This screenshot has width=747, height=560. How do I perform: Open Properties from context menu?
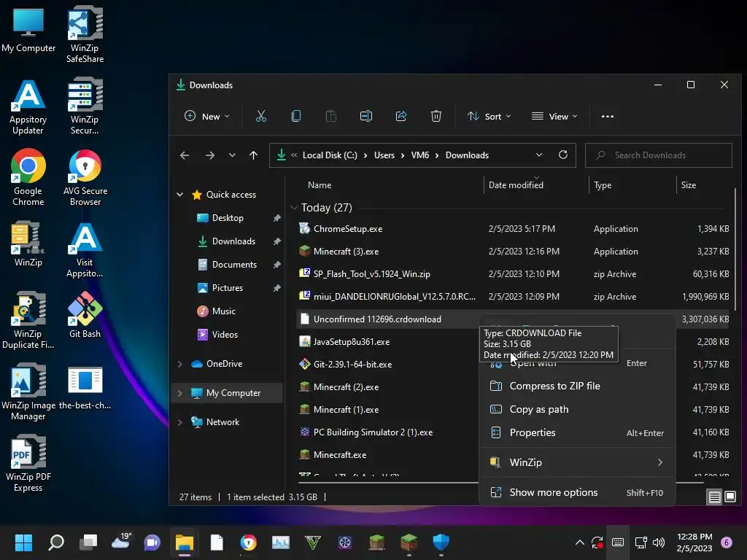pyautogui.click(x=577, y=432)
